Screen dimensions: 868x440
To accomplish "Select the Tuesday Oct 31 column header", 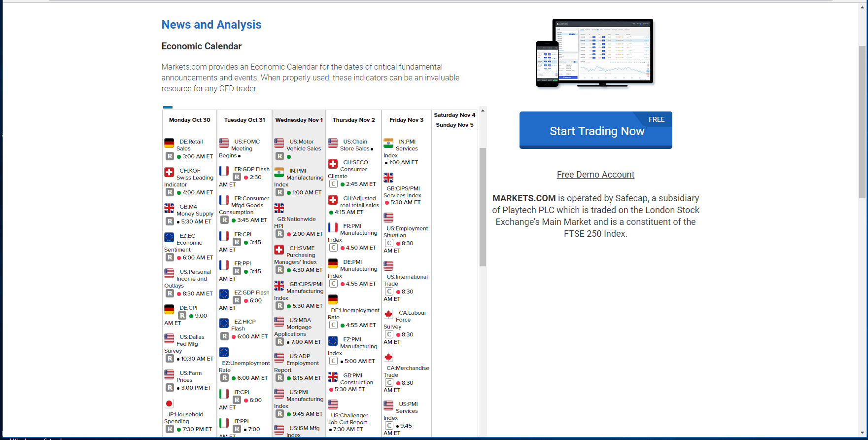I will click(x=244, y=120).
